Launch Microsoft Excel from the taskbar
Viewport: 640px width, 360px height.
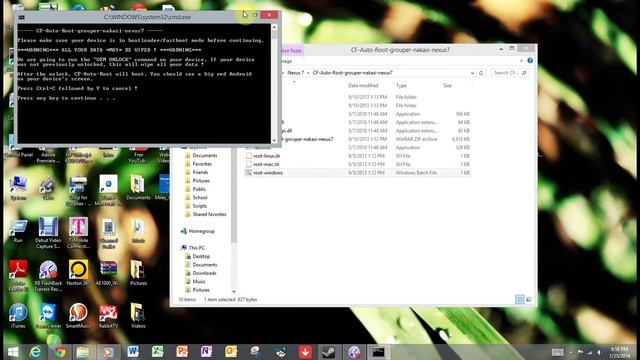pos(158,351)
